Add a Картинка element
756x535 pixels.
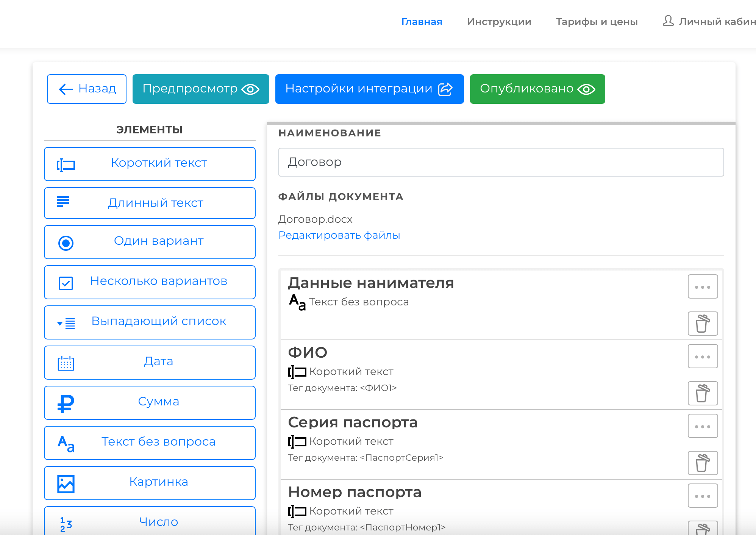tap(150, 483)
